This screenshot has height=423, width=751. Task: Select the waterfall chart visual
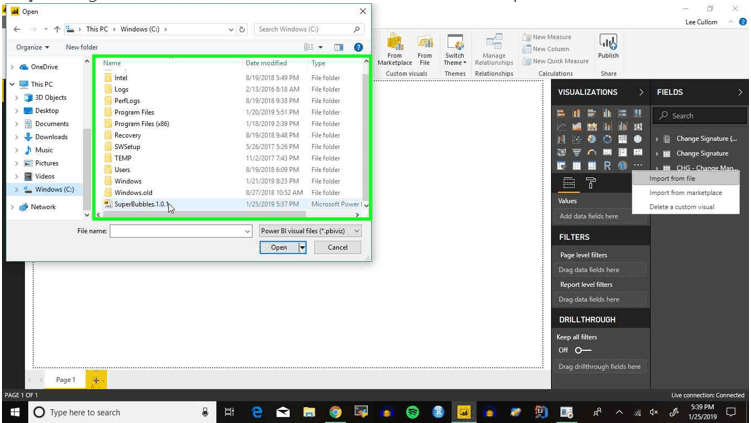(561, 139)
